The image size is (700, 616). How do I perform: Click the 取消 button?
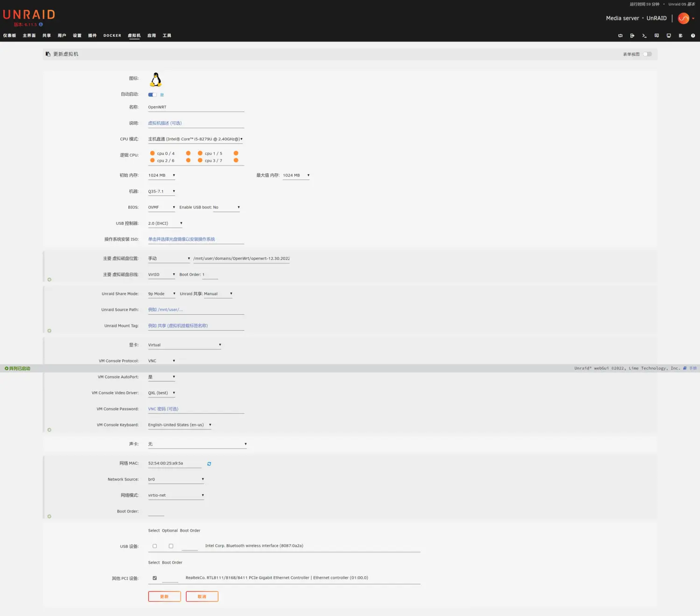click(202, 596)
